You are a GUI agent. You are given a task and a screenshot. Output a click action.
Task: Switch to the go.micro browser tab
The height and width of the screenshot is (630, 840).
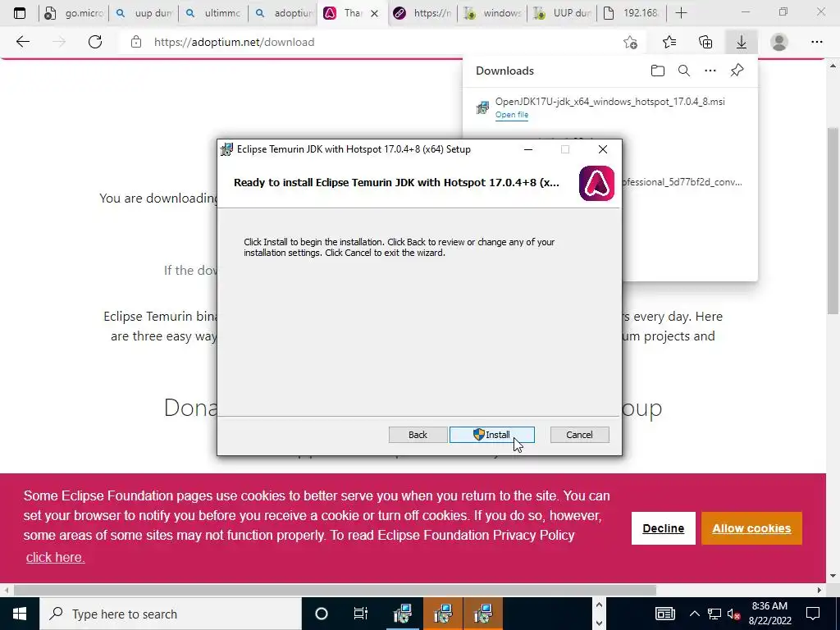(x=74, y=13)
